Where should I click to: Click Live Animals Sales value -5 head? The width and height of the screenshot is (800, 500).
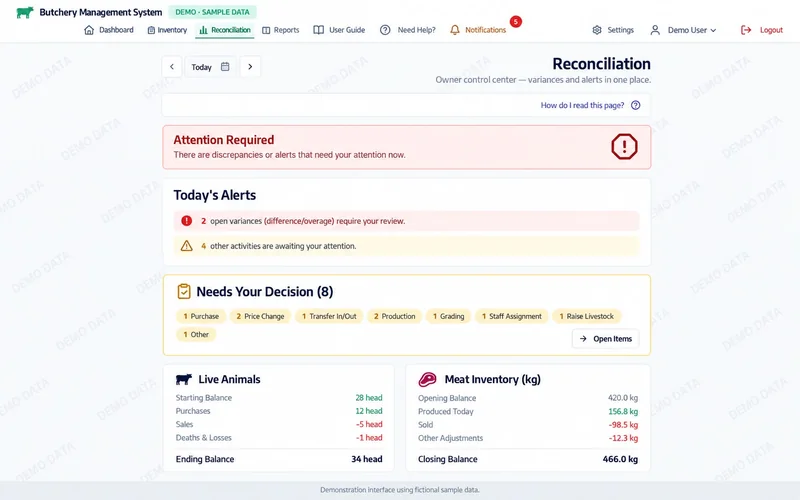[x=369, y=424]
